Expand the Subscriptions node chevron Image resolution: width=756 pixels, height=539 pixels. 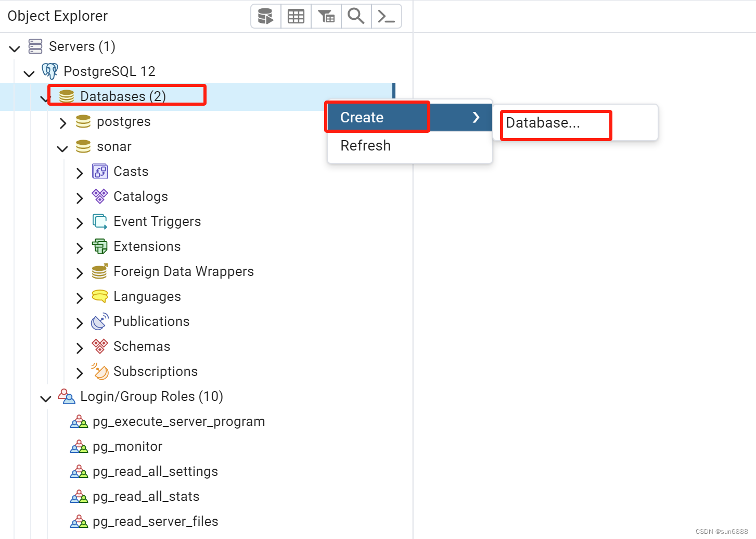click(80, 373)
